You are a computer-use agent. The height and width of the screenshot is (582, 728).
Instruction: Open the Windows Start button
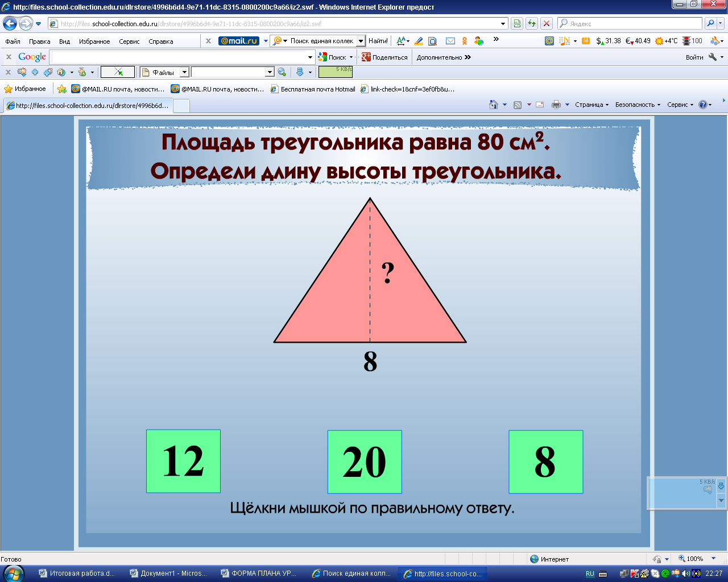click(x=14, y=573)
